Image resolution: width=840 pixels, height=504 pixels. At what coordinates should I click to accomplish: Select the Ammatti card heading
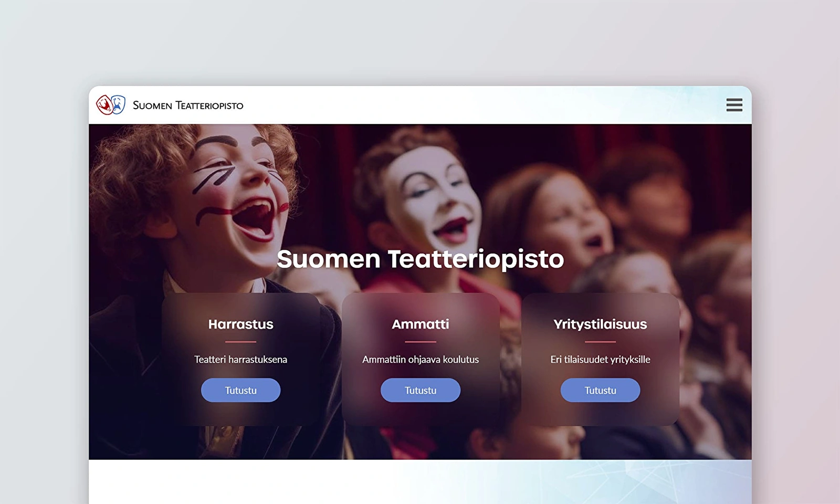421,324
